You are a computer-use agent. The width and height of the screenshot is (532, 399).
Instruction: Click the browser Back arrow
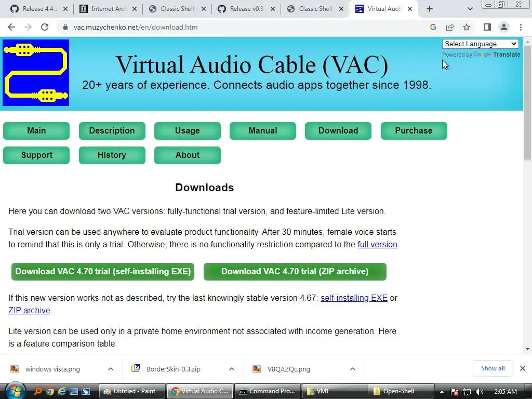(x=11, y=27)
